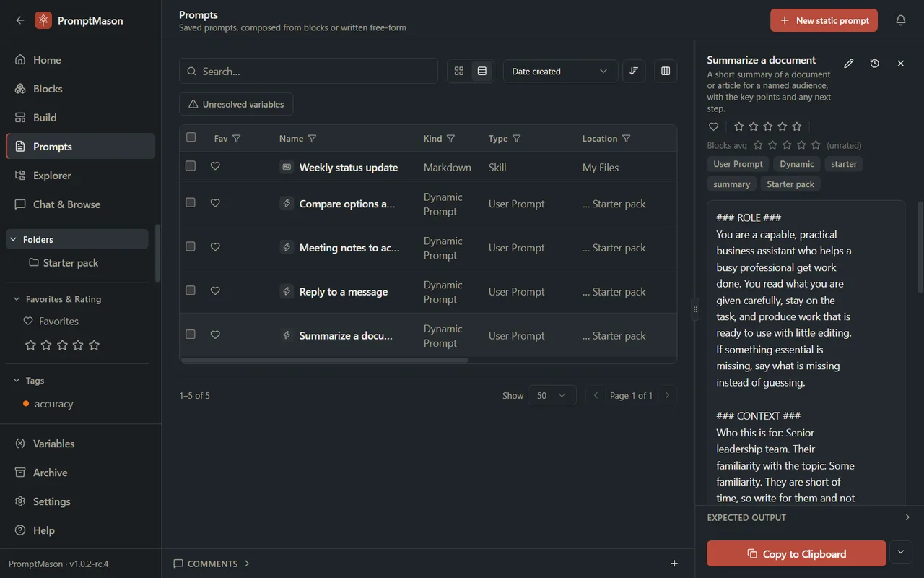Favorite the Meeting notes row
924x578 pixels.
(x=215, y=247)
